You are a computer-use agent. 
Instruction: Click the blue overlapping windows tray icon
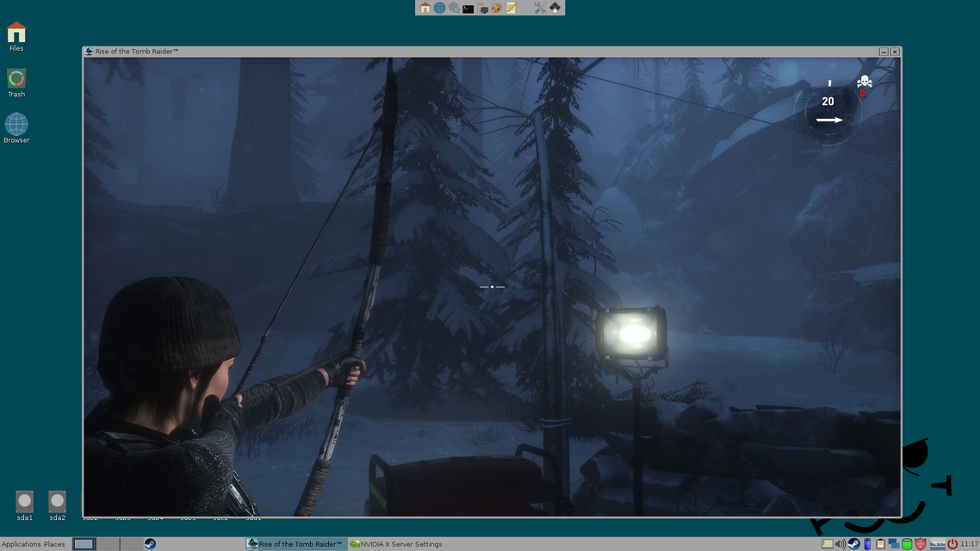tap(894, 544)
